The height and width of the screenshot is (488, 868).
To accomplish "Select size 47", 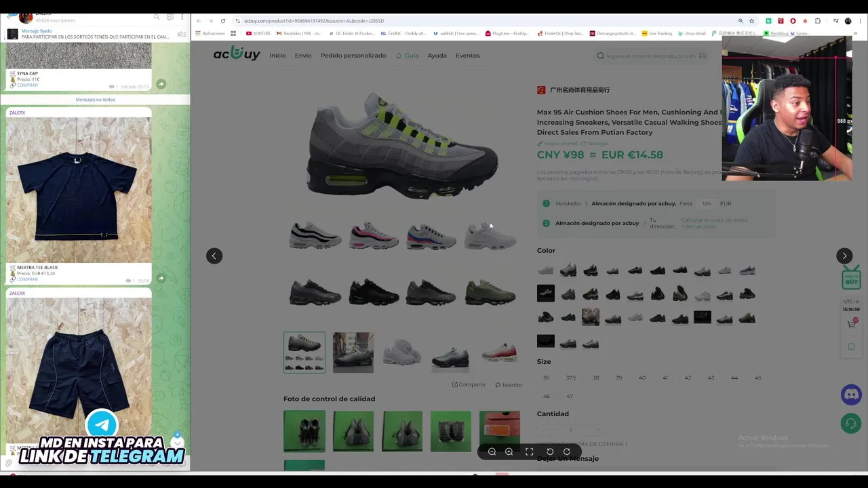I will [x=570, y=396].
